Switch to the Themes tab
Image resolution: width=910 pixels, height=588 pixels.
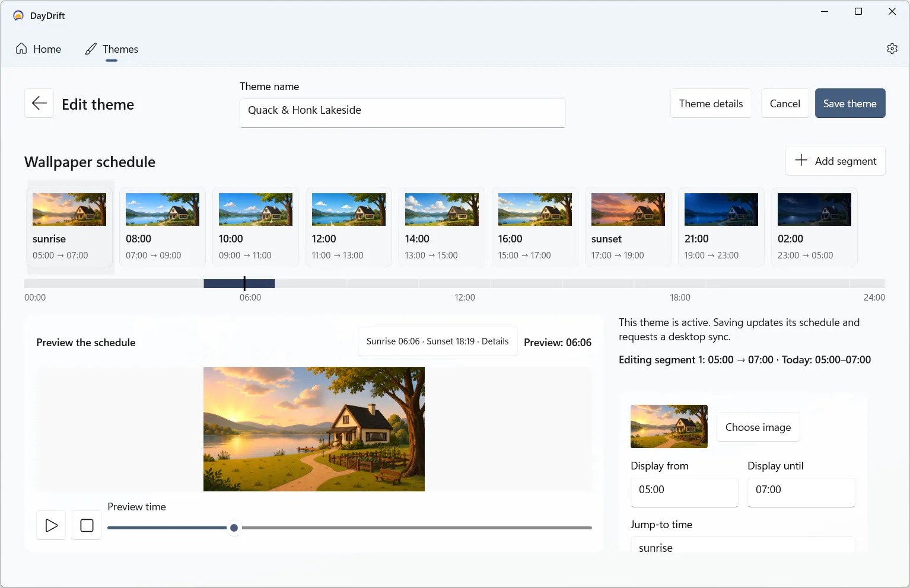[112, 49]
